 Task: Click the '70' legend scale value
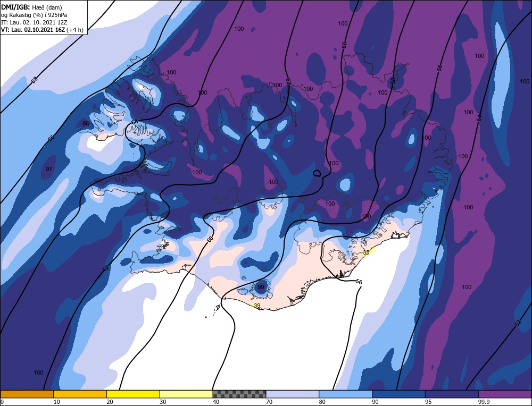(269, 402)
